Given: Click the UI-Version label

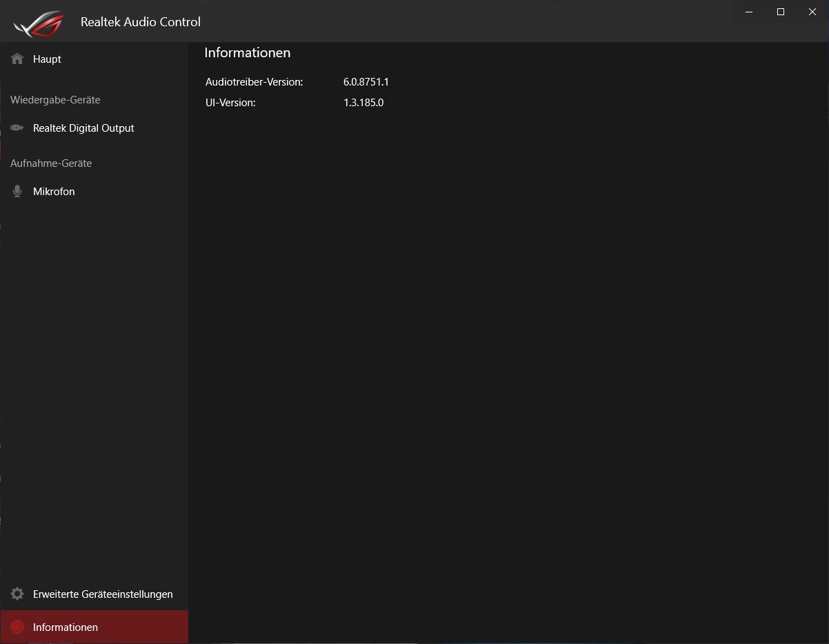Looking at the screenshot, I should pyautogui.click(x=230, y=103).
